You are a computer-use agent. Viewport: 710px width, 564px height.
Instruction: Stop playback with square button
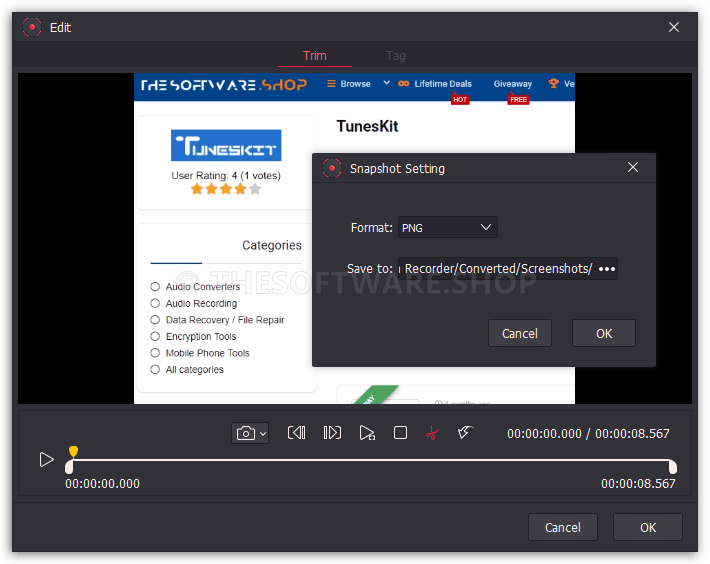click(x=400, y=433)
